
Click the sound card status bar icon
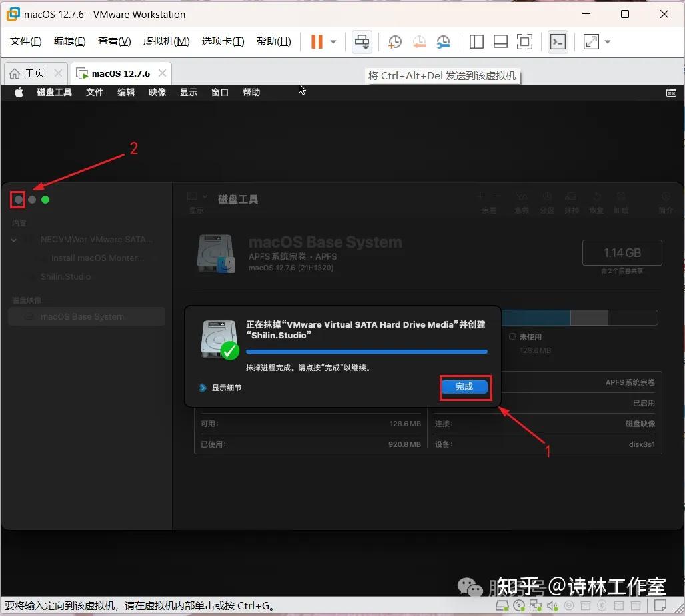tap(552, 606)
